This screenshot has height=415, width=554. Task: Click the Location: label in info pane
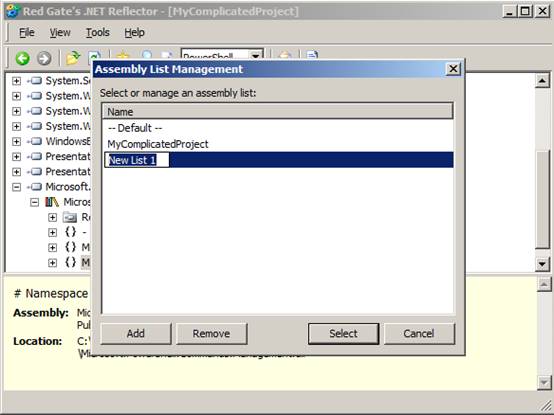[38, 341]
